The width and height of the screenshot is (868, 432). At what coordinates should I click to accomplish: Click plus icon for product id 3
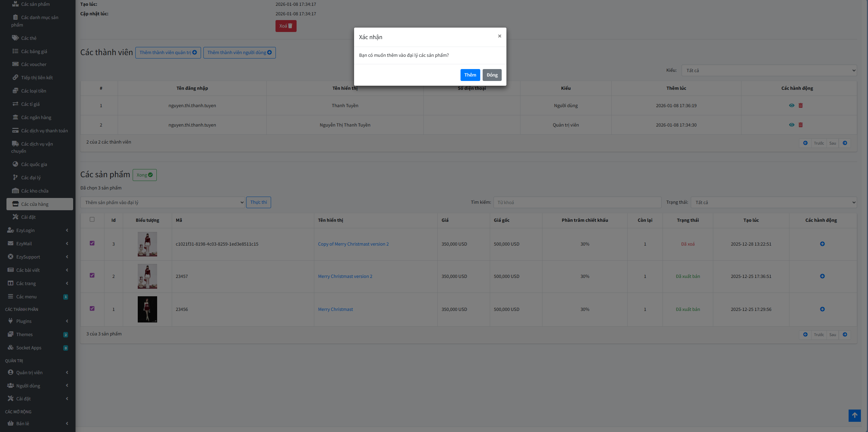click(x=822, y=244)
